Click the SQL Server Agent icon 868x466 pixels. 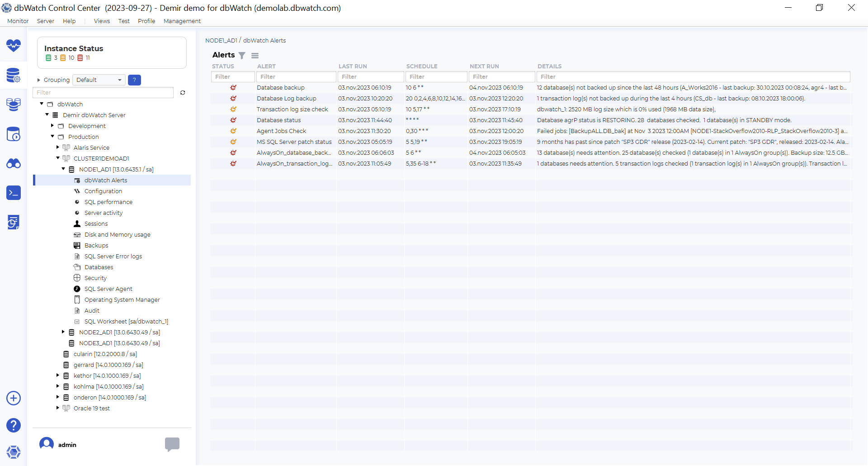tap(77, 289)
